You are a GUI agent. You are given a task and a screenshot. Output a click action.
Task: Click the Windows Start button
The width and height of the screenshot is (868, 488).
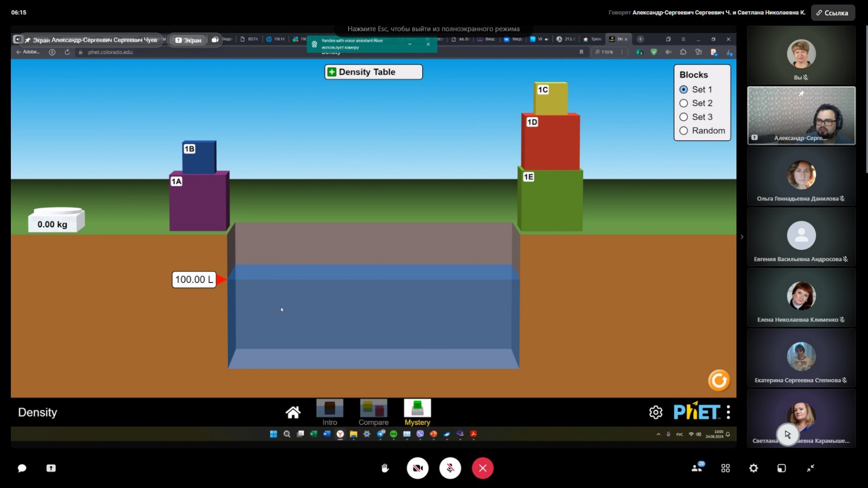[273, 434]
